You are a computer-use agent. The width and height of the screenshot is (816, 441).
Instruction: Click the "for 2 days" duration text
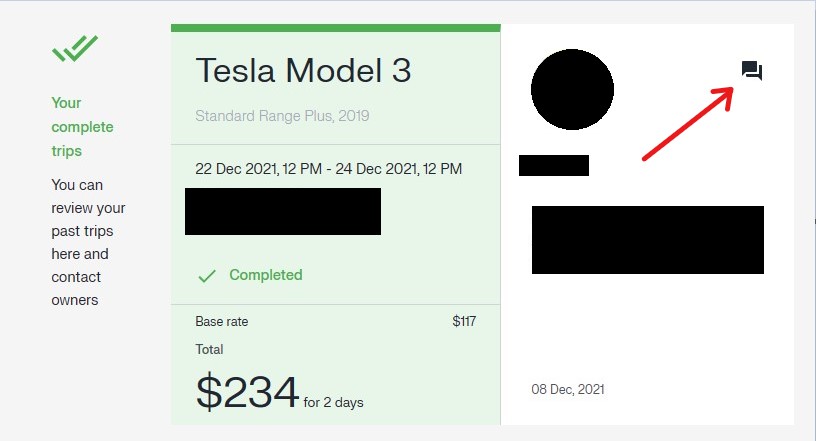tap(333, 402)
